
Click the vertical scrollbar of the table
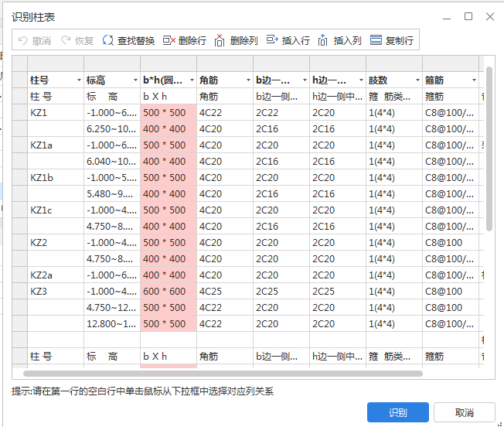[489, 149]
